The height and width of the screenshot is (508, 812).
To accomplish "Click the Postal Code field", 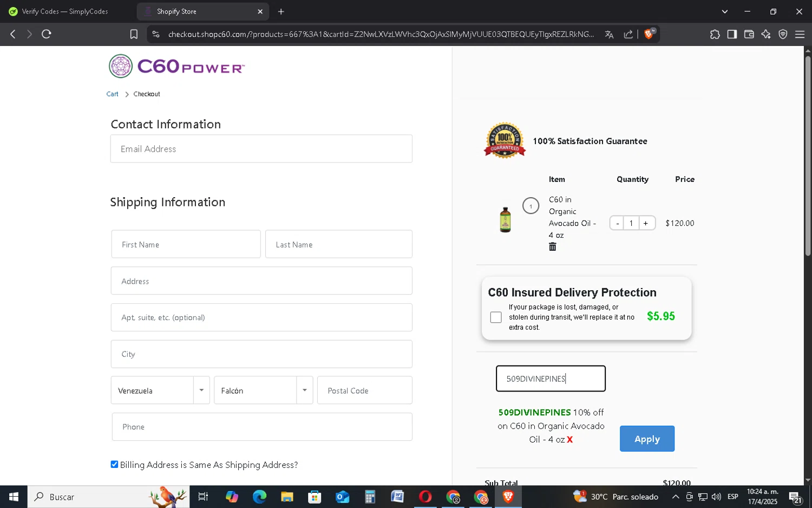I will tap(365, 390).
